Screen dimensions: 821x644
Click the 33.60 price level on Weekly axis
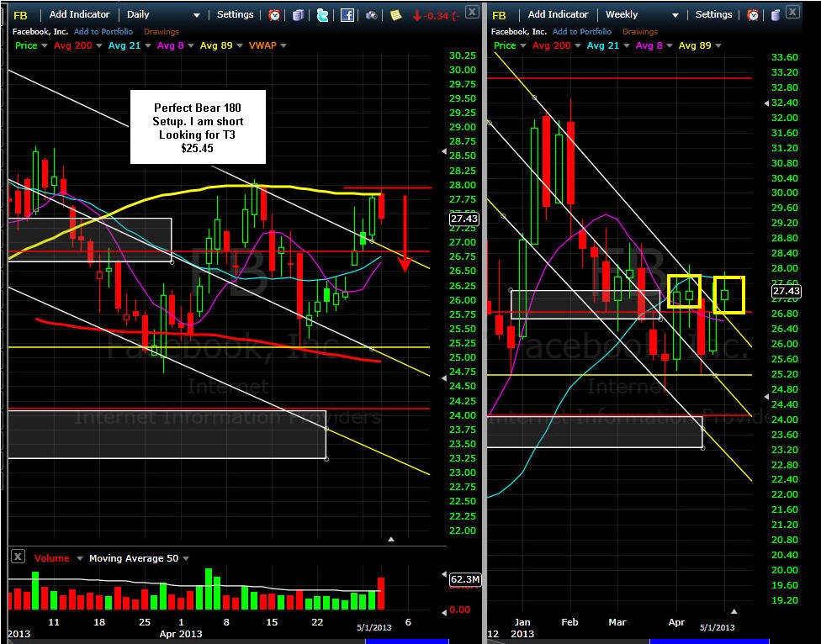point(784,57)
